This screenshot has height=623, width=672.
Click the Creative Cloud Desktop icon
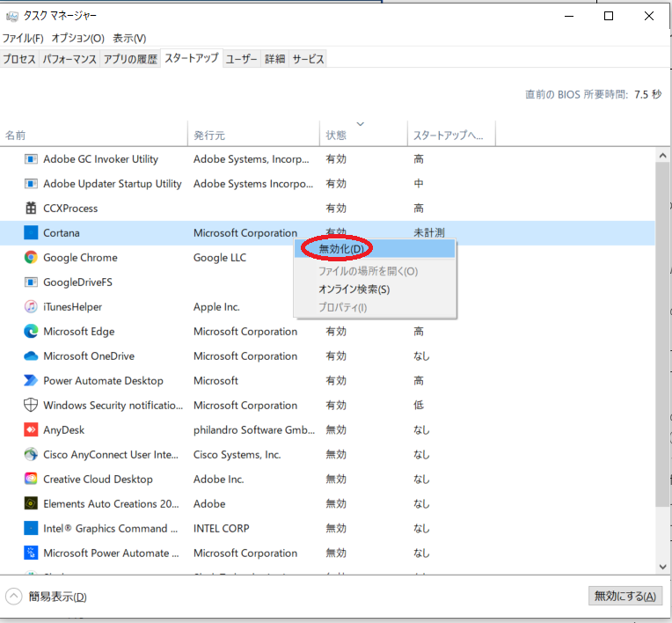click(x=31, y=479)
